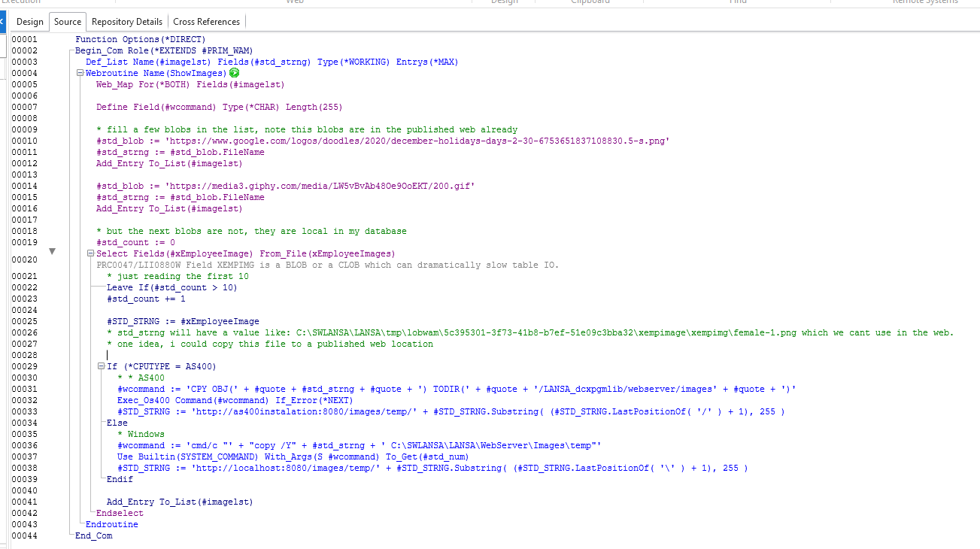
Task: Click the Endroutine line
Action: tap(112, 524)
